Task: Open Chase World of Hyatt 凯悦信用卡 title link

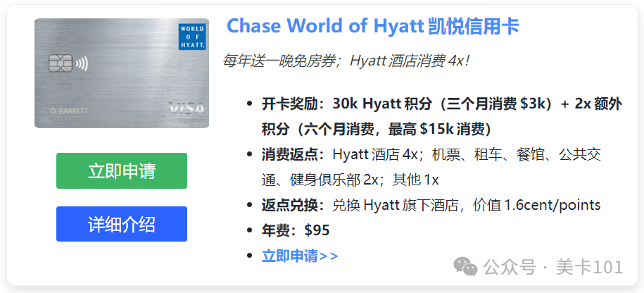Action: [x=373, y=26]
